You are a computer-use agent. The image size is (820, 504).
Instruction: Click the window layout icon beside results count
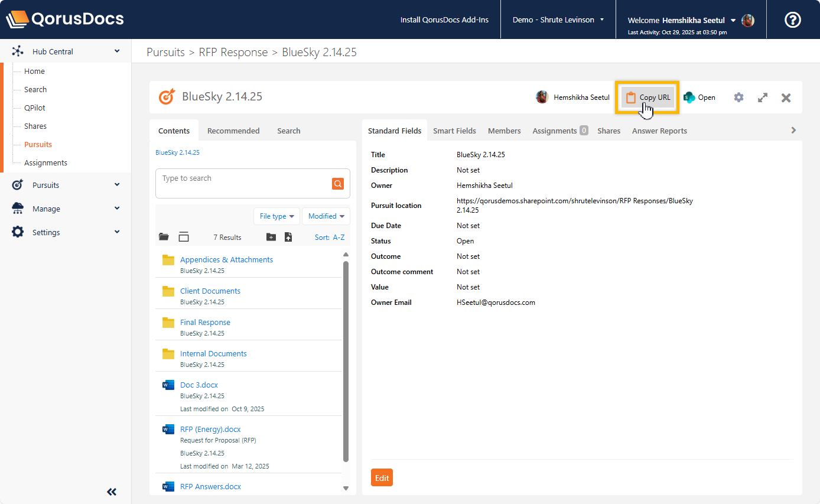184,237
